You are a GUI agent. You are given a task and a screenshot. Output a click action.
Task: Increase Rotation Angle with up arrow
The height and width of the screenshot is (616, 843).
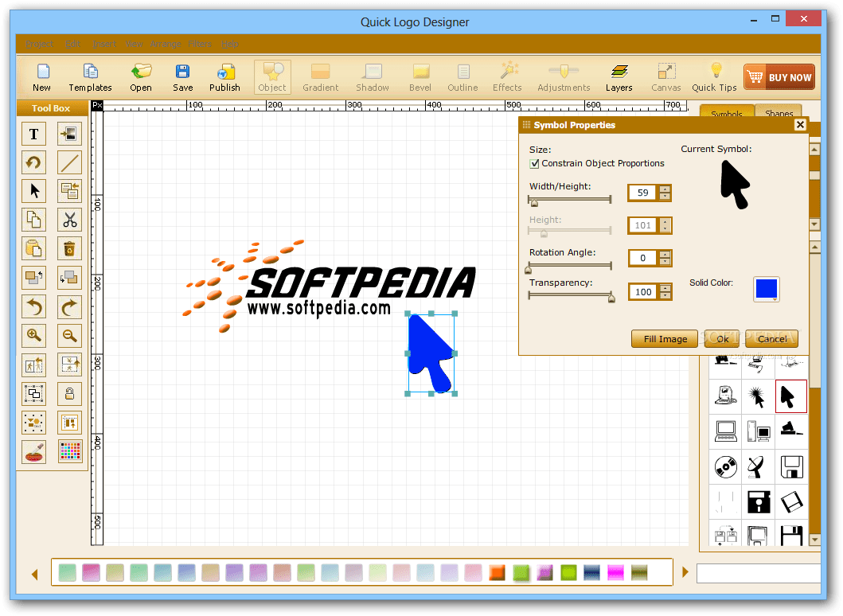(665, 254)
